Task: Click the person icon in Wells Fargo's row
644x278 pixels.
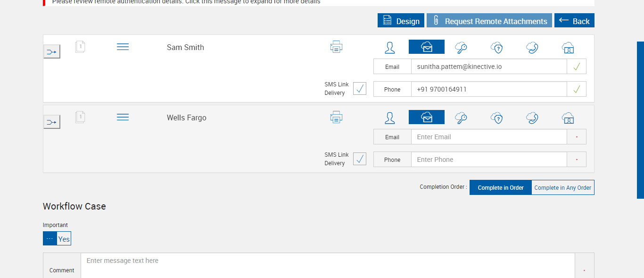Action: (389, 118)
